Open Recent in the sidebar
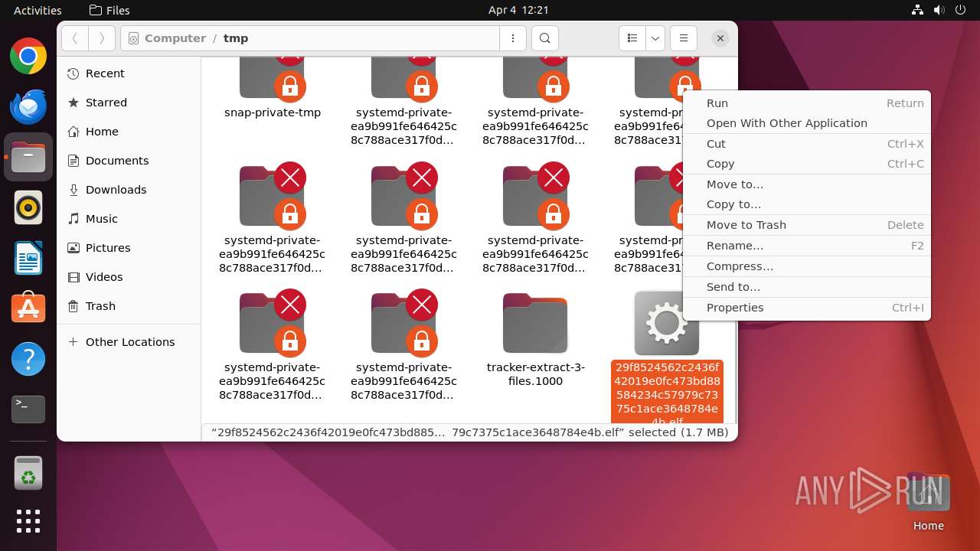 (x=129, y=73)
